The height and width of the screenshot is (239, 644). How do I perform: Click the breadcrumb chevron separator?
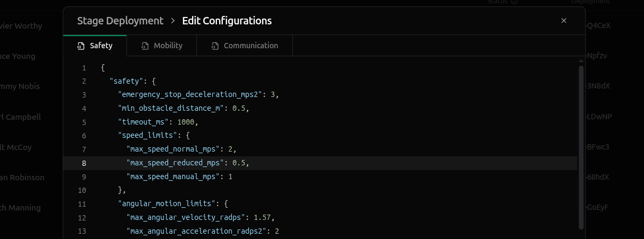pyautogui.click(x=173, y=21)
